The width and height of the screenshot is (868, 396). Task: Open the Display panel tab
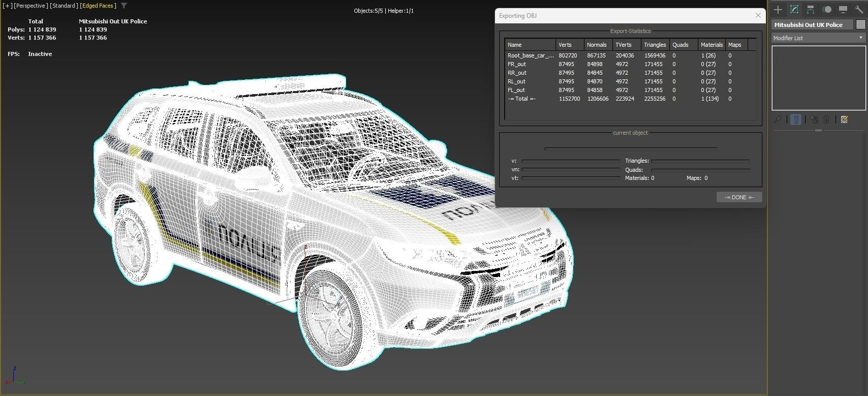[843, 10]
